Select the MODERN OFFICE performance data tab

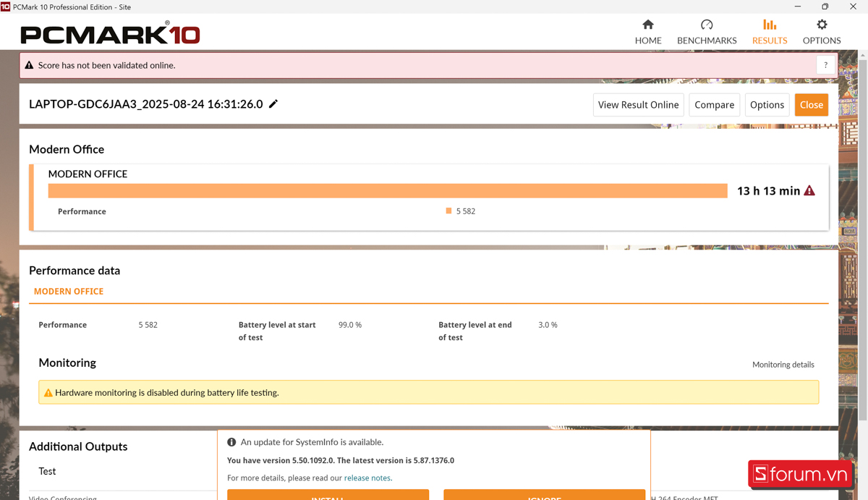pyautogui.click(x=69, y=292)
